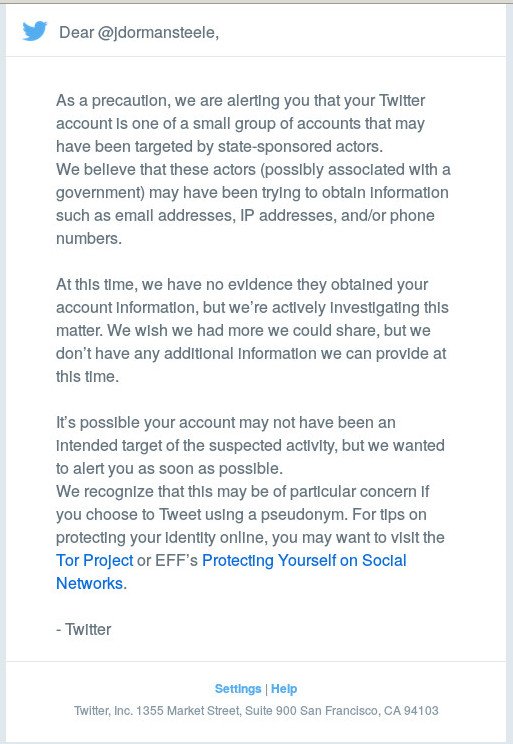
Task: Select the @jdormansteele username in greeting
Action: point(158,33)
